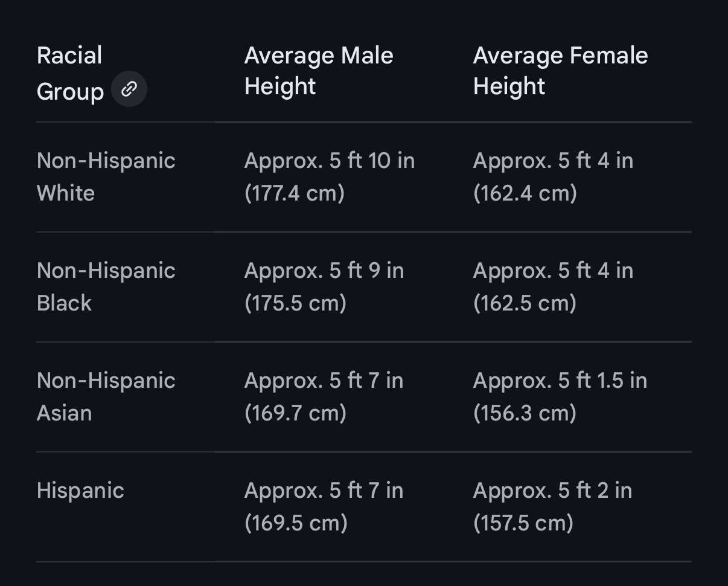
Task: Click the 169.7 cm height value
Action: pos(295,414)
